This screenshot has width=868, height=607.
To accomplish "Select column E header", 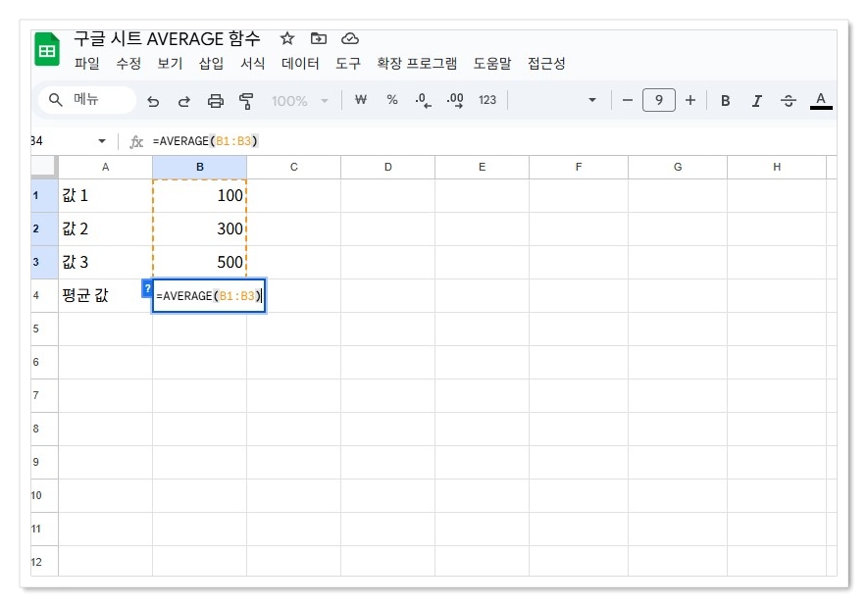I will [x=483, y=167].
